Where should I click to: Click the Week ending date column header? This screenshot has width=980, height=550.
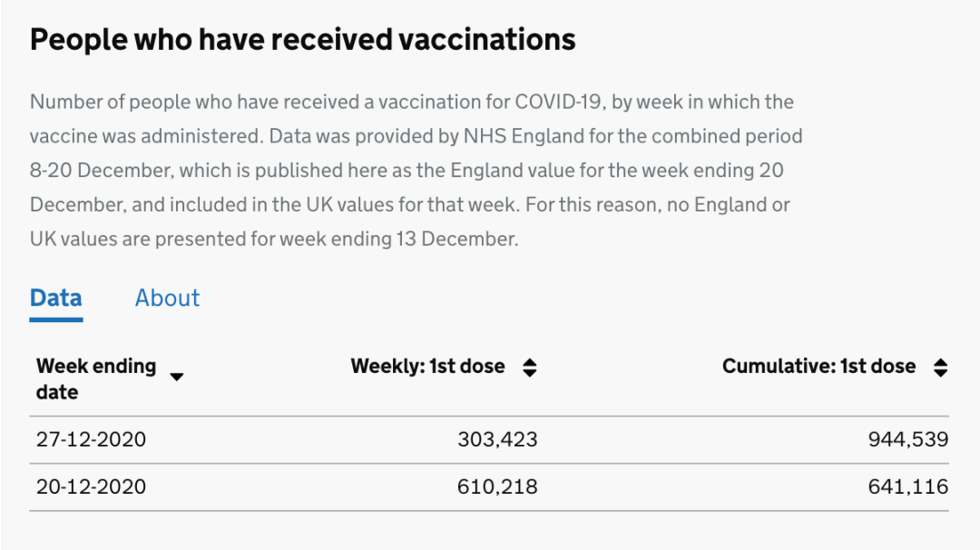click(x=96, y=378)
